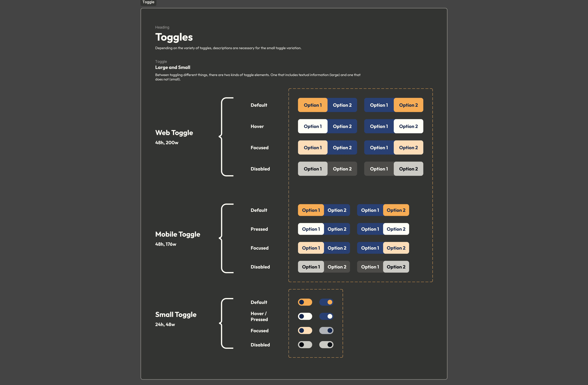
Task: Flip the navy Small Toggle with orange knob
Action: [x=326, y=302]
